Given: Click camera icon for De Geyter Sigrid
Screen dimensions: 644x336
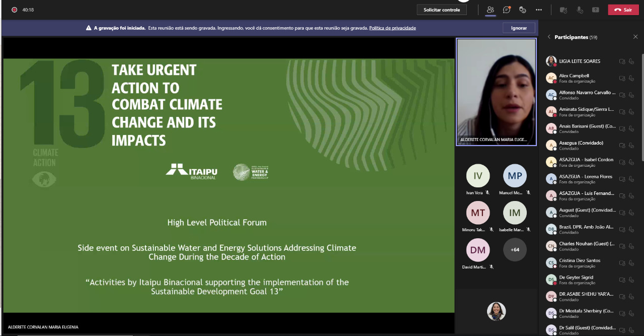Looking at the screenshot, I should pos(622,280).
